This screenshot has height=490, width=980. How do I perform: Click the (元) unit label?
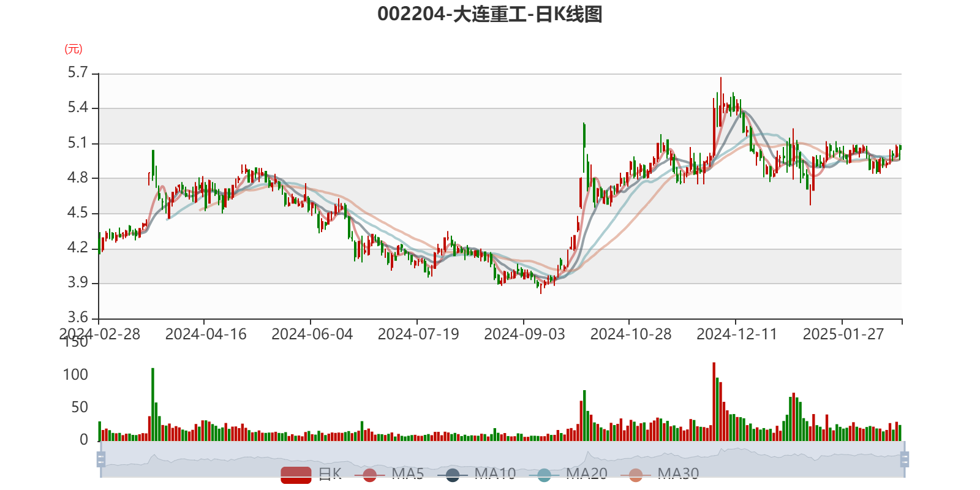coord(73,49)
